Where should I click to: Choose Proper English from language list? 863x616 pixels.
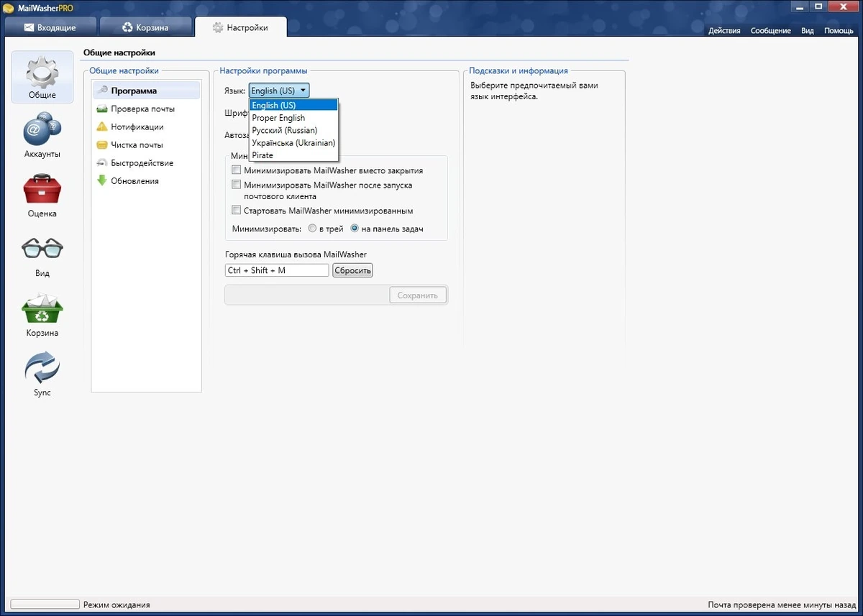pos(293,118)
